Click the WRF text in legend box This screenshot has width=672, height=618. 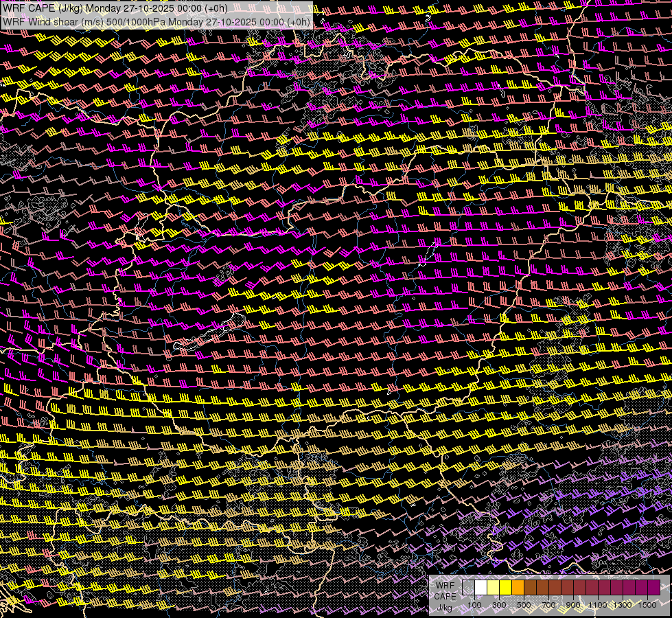pyautogui.click(x=444, y=585)
